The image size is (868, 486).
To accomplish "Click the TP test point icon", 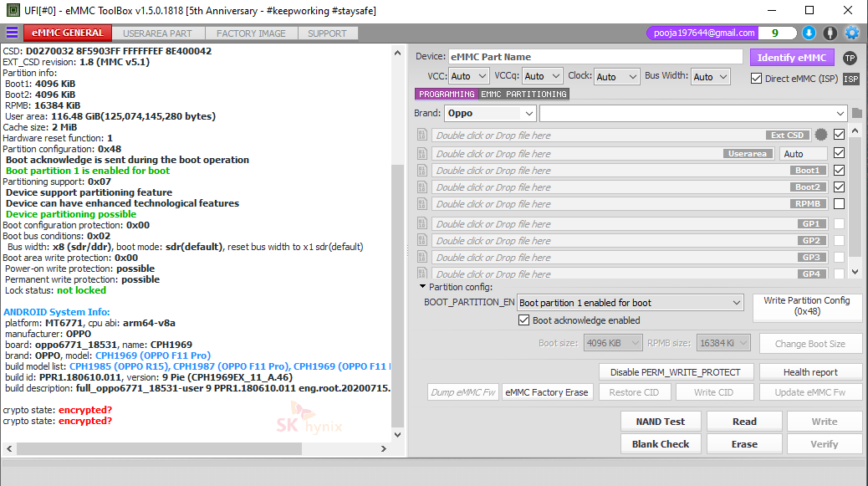I will tap(850, 58).
